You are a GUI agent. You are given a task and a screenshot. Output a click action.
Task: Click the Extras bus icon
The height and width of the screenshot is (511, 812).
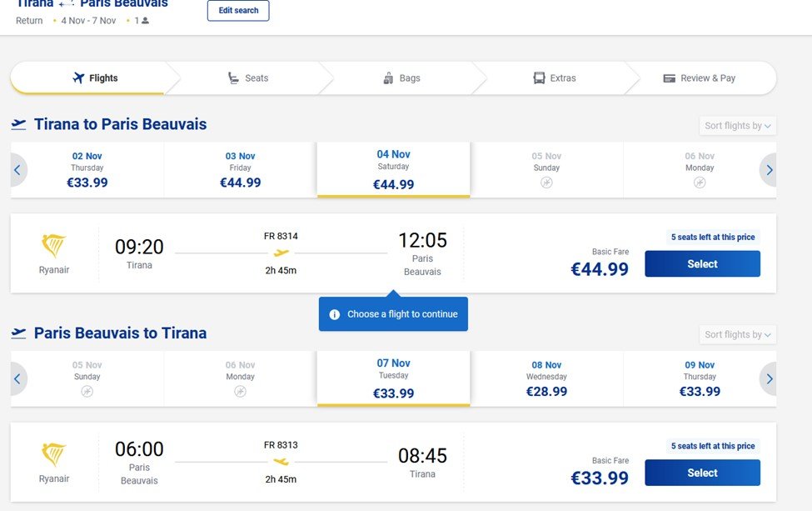(x=540, y=78)
